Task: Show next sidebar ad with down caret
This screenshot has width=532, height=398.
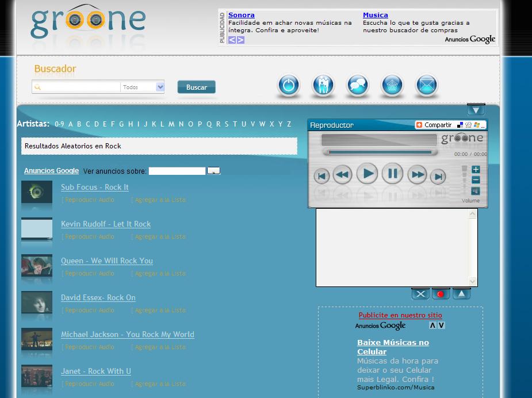Action: 441,326
